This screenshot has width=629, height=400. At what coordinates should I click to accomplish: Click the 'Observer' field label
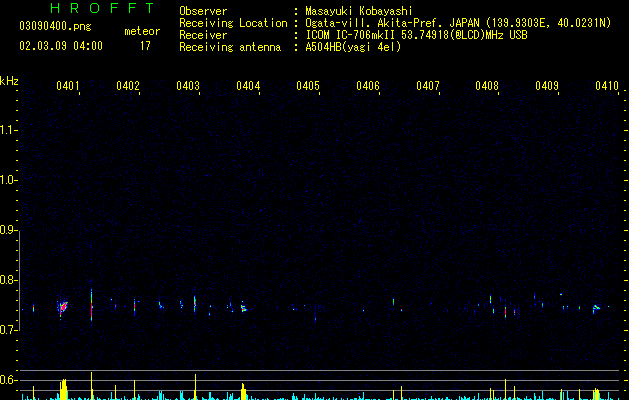click(x=203, y=11)
